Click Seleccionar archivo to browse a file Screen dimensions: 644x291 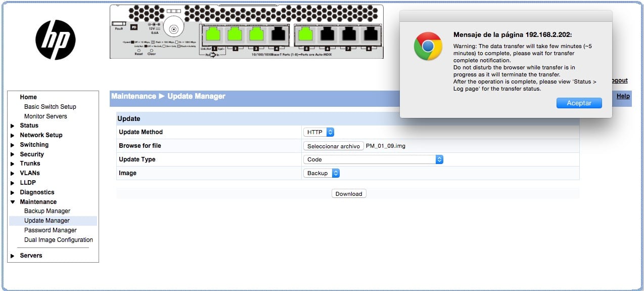[x=334, y=146]
